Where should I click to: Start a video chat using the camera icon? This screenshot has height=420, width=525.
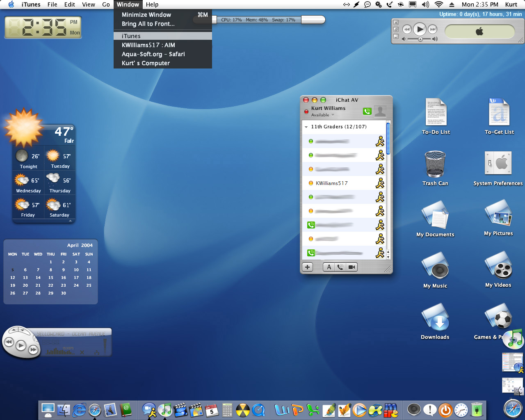(x=352, y=267)
